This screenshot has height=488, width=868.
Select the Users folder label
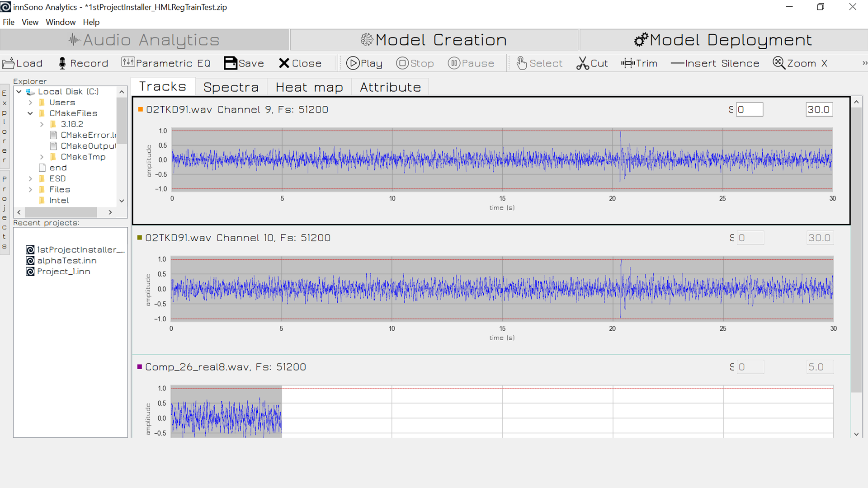pos(62,103)
